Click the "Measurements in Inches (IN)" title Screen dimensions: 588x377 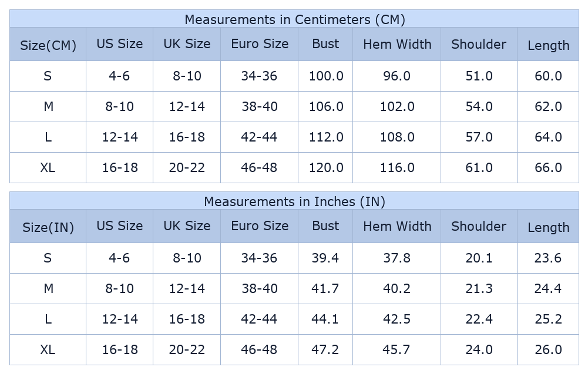point(294,201)
